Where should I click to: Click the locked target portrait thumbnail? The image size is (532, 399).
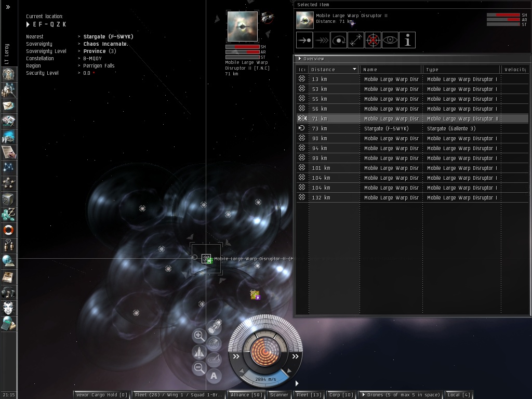[x=242, y=26]
